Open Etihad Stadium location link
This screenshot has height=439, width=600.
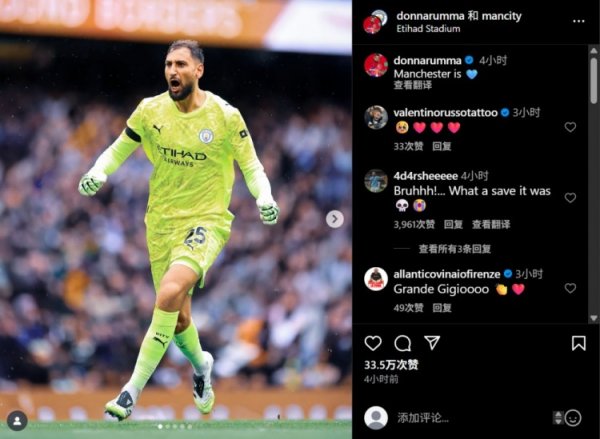[428, 29]
